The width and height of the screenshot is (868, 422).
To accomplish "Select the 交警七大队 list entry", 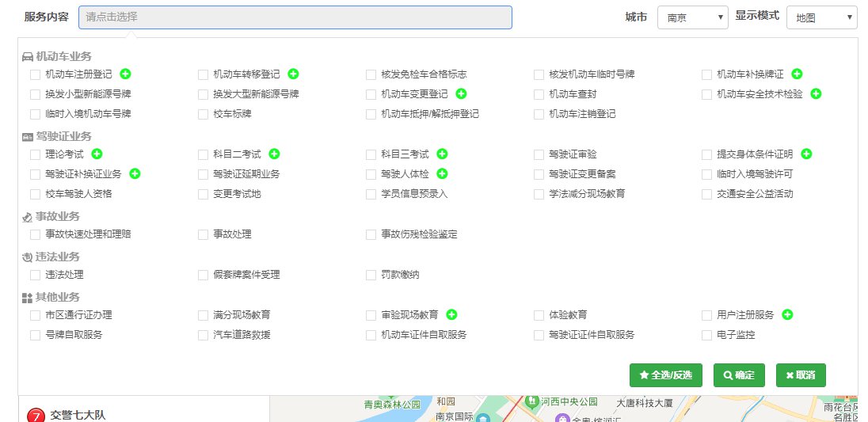I will [78, 415].
